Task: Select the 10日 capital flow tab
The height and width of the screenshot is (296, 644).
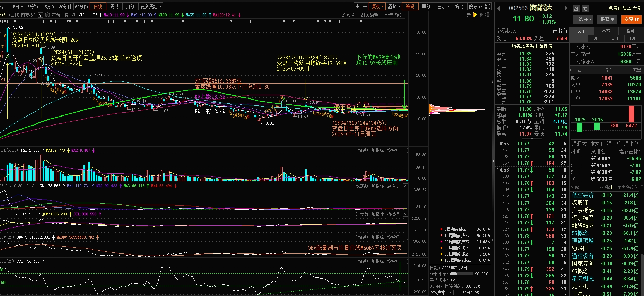Action: pyautogui.click(x=634, y=38)
